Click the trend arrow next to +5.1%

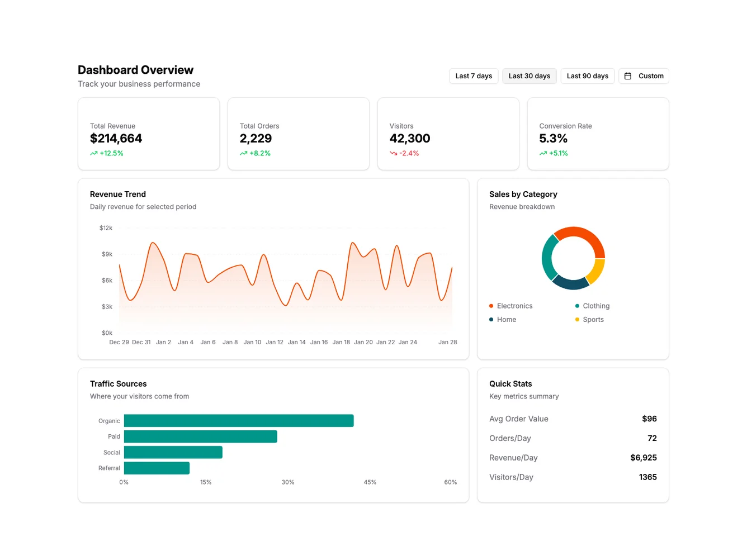click(543, 153)
